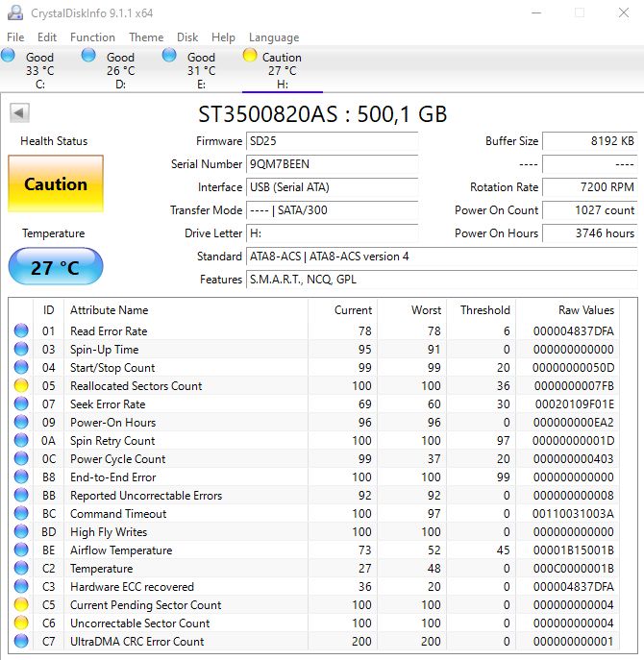Click the yellow status orb for drive H:

(x=250, y=55)
